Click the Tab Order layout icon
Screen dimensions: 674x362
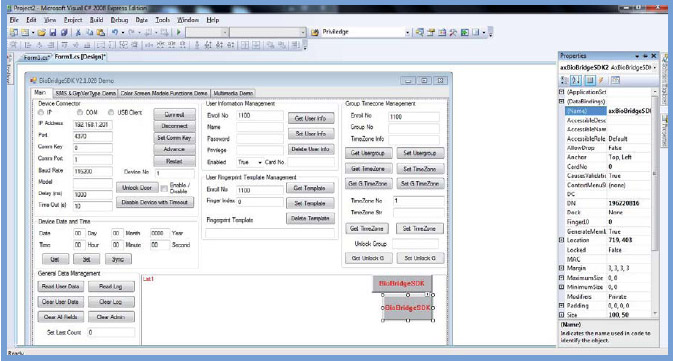point(295,45)
